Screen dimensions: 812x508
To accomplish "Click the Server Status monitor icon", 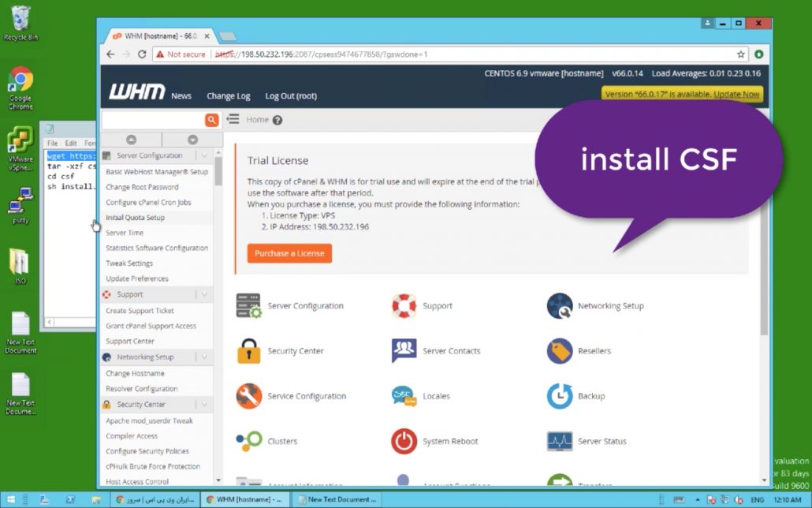I will tap(560, 441).
